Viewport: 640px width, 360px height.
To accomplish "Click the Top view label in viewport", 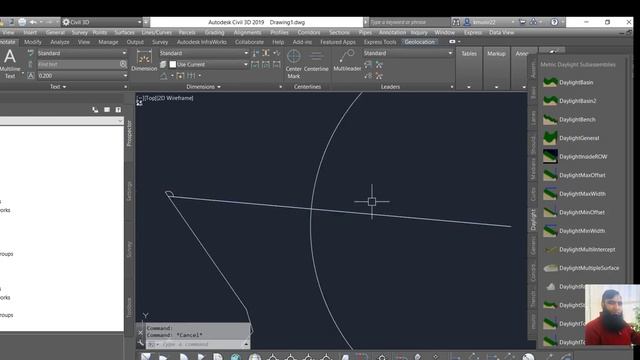I will [151, 98].
